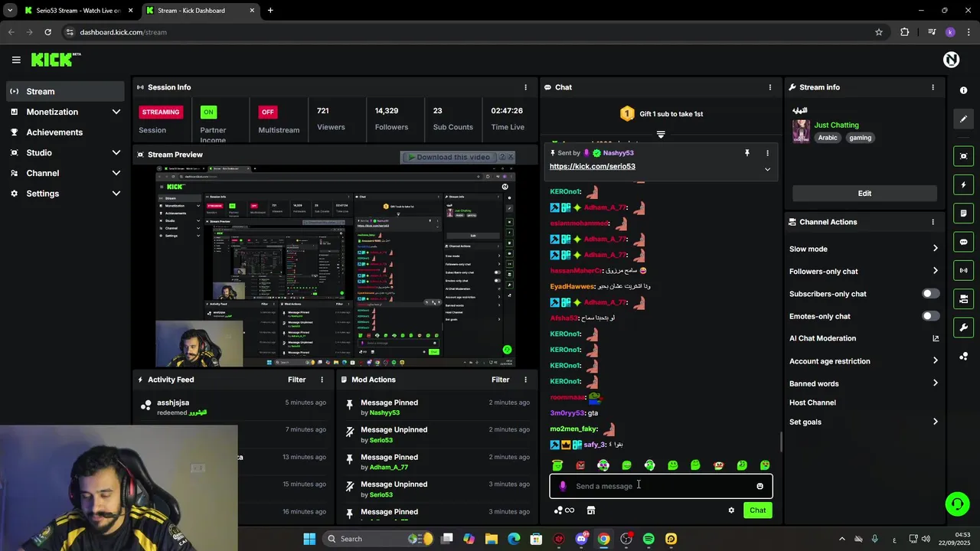Viewport: 980px width, 551px height.
Task: Click the channel camera icon in right sidebar
Action: [963, 298]
